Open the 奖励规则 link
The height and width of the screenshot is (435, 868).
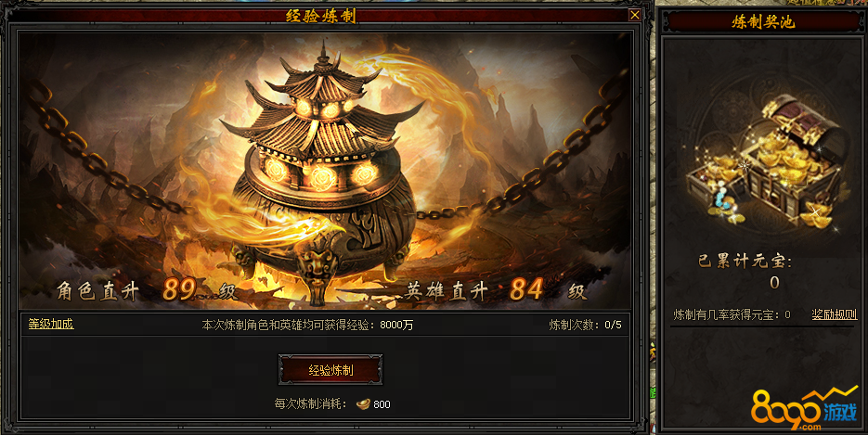835,314
